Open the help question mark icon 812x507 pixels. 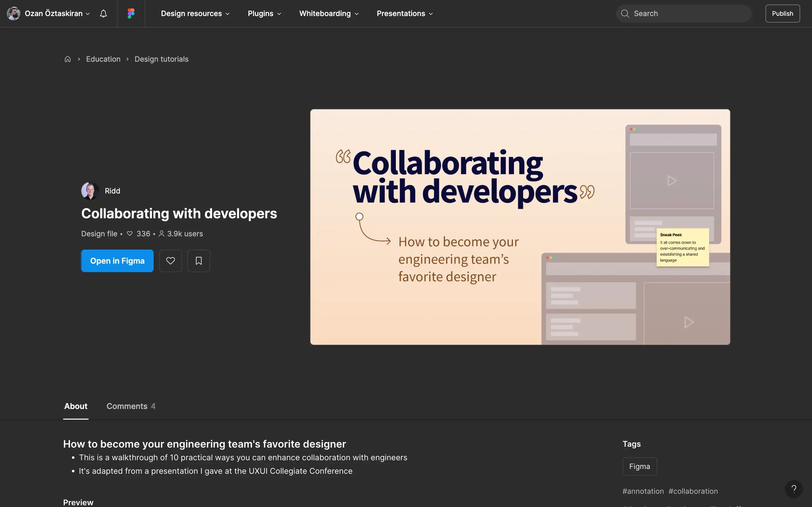click(794, 489)
